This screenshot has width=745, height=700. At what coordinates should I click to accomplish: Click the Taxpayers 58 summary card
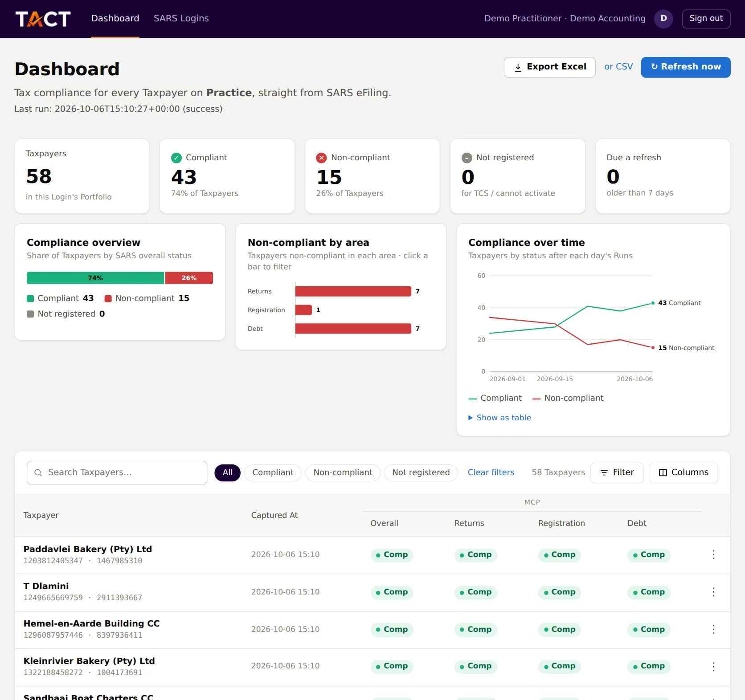tap(82, 176)
